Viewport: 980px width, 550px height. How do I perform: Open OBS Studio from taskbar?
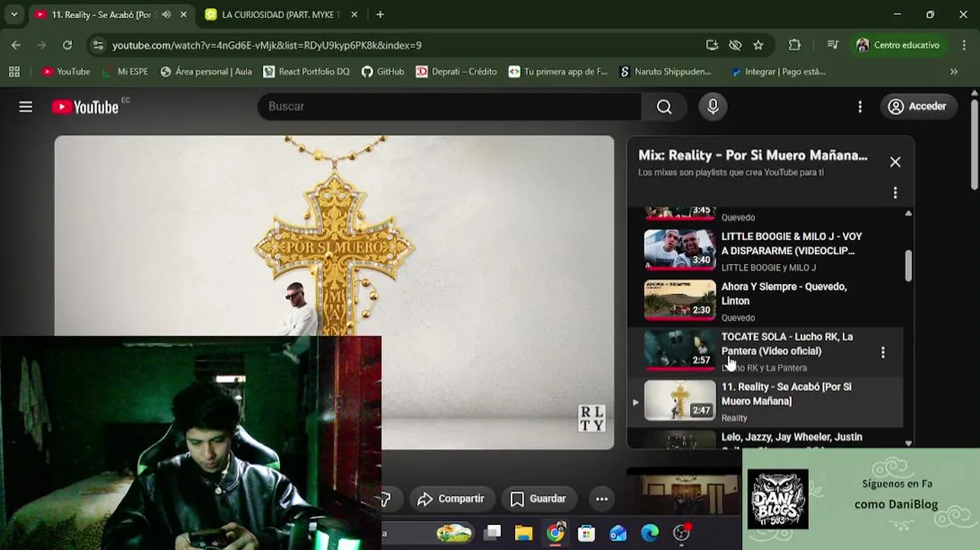click(x=682, y=532)
